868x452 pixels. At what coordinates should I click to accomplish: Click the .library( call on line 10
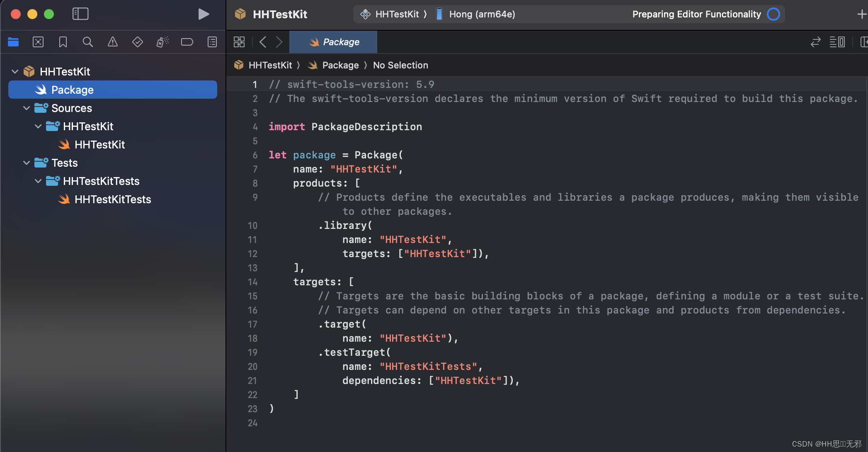coord(345,226)
